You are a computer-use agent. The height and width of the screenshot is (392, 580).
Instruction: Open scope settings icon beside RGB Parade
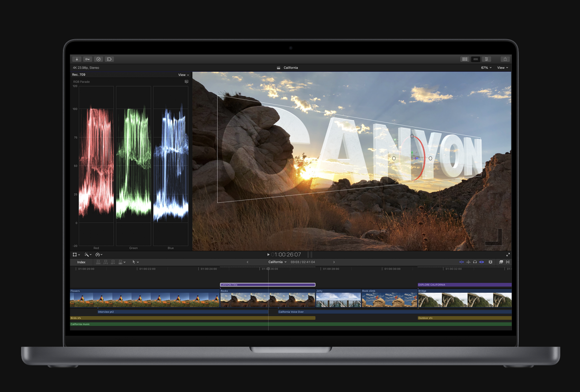coord(186,82)
